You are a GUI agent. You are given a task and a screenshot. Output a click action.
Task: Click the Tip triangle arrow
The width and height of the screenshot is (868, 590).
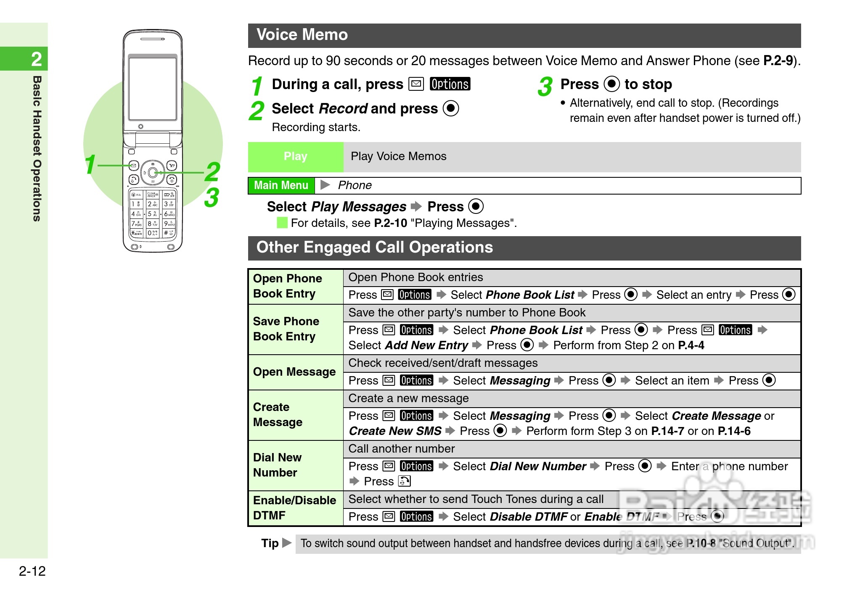click(287, 543)
